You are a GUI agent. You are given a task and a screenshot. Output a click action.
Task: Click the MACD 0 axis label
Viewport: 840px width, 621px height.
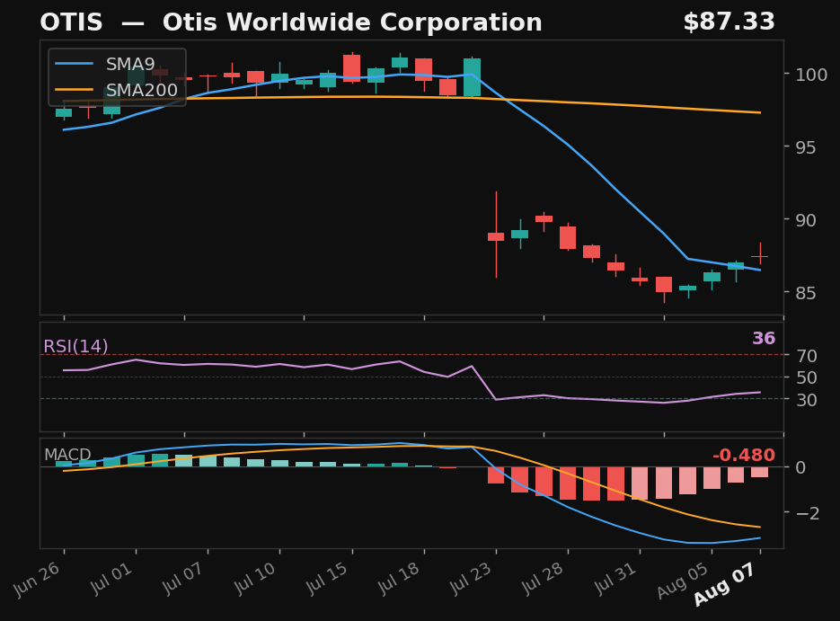800,467
